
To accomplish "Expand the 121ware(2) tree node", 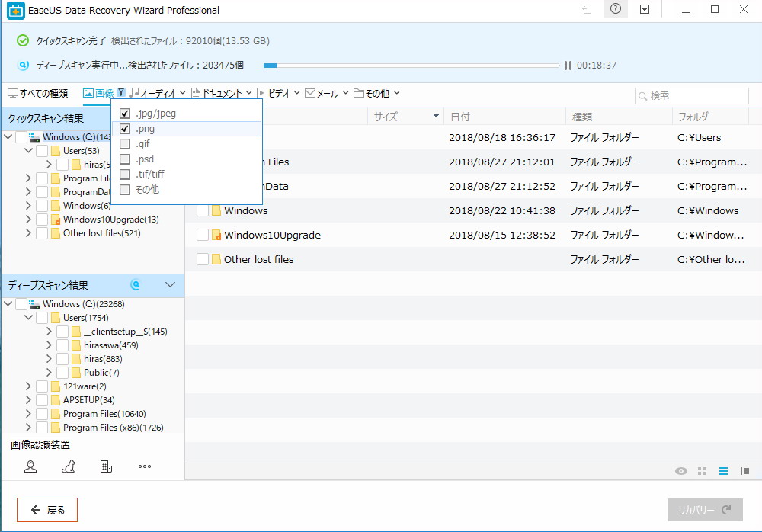I will point(28,386).
